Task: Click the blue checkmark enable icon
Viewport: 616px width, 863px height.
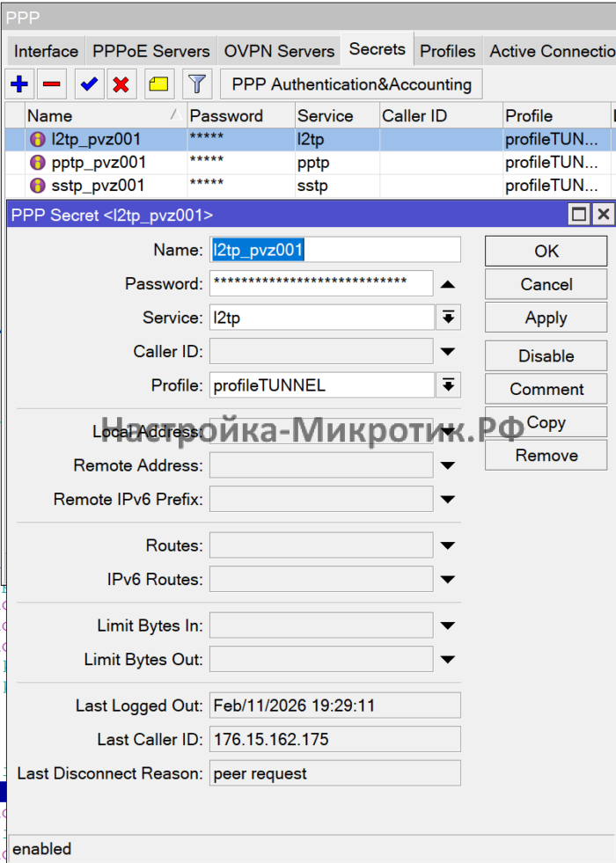Action: point(88,84)
